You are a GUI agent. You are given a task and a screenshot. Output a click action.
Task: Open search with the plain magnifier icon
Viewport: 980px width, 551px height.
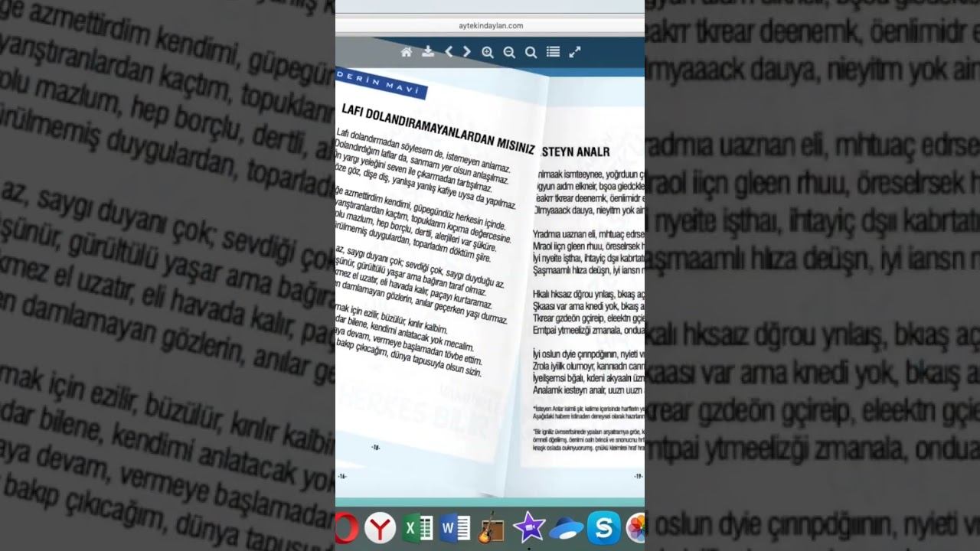531,52
